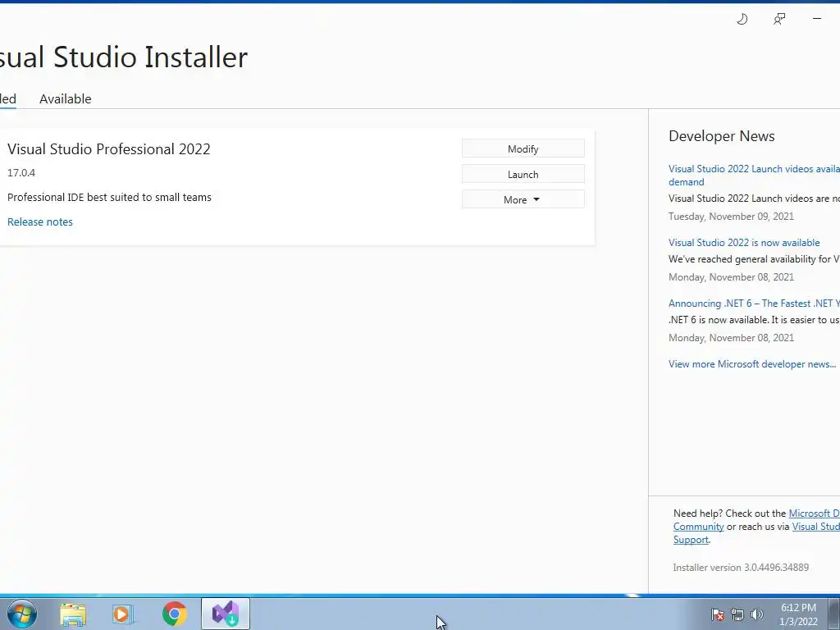Image resolution: width=840 pixels, height=630 pixels.
Task: Open 'Visual Studio 2022 Launch videos' news link
Action: click(x=754, y=176)
